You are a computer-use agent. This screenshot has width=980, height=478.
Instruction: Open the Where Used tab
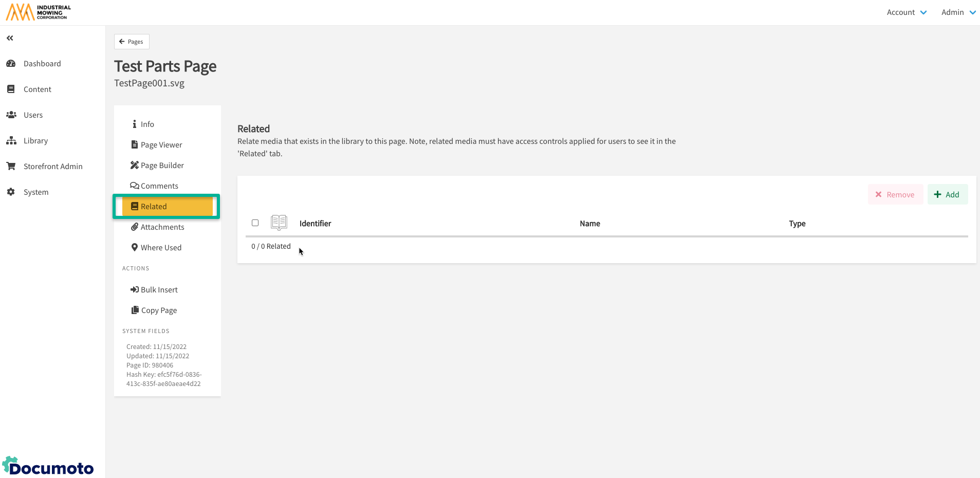[160, 248]
